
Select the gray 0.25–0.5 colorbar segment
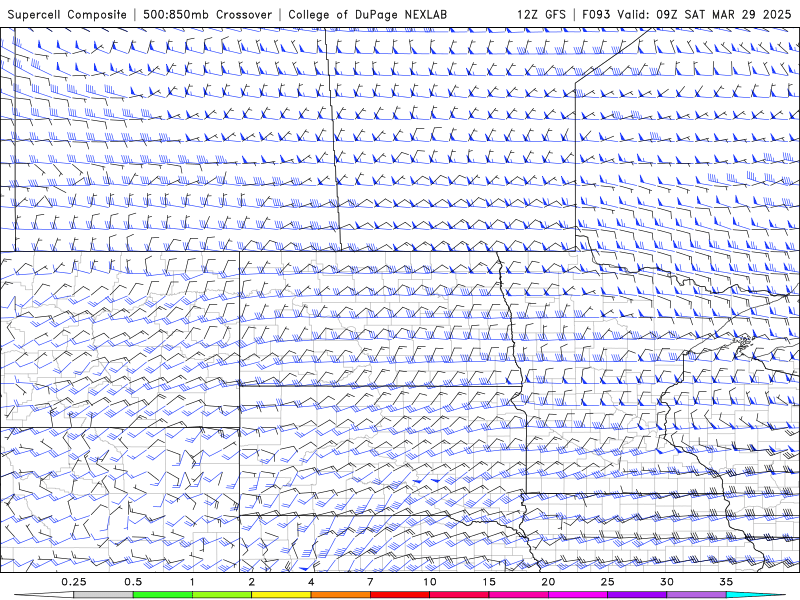coord(104,595)
